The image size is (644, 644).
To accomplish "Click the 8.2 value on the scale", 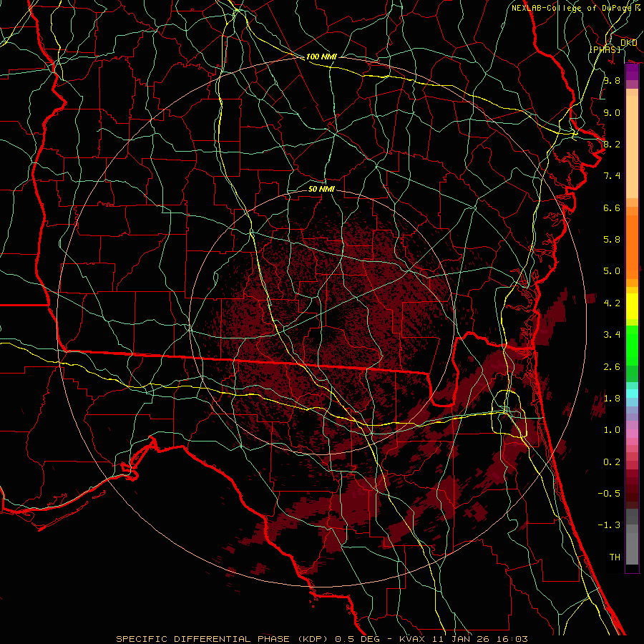I will (x=612, y=144).
